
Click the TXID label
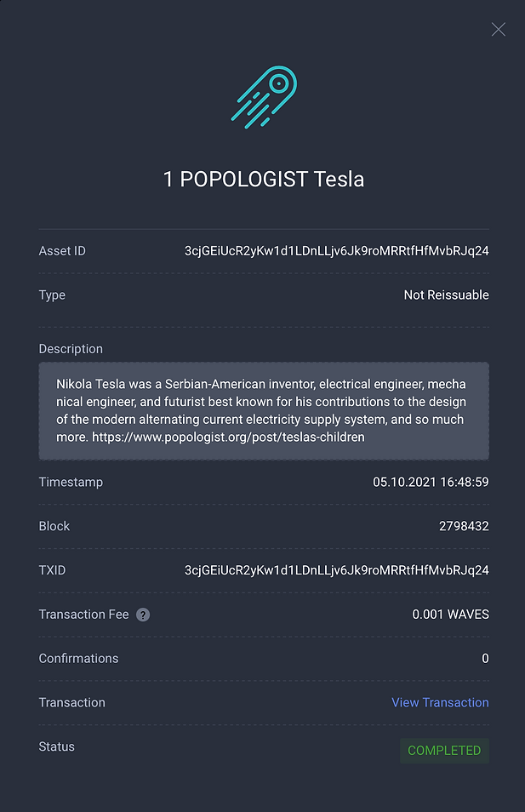[53, 570]
